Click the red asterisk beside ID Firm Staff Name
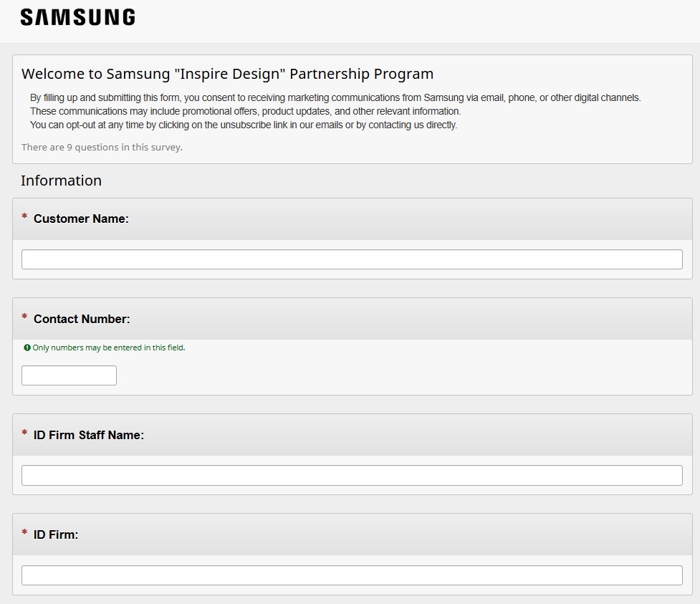 tap(24, 433)
